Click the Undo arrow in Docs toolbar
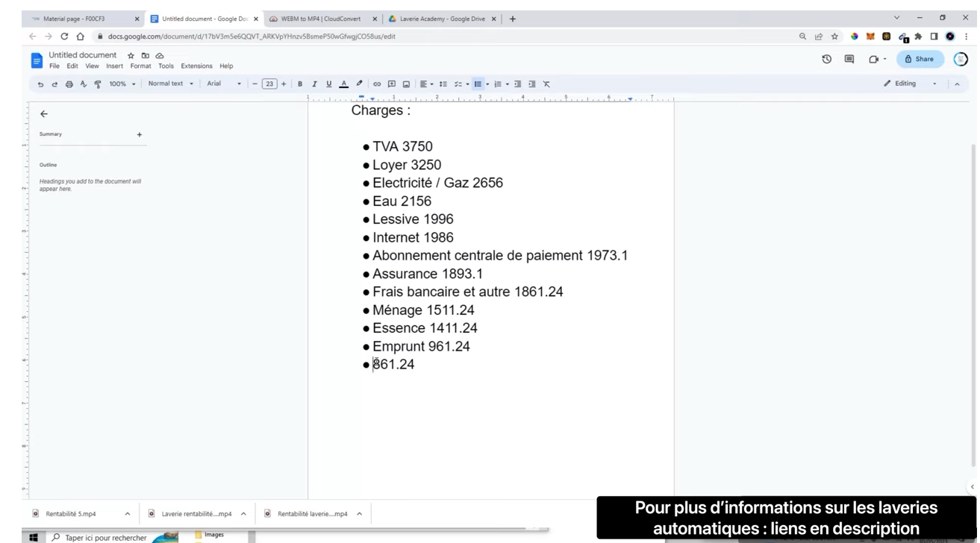The image size is (980, 543). (x=41, y=84)
